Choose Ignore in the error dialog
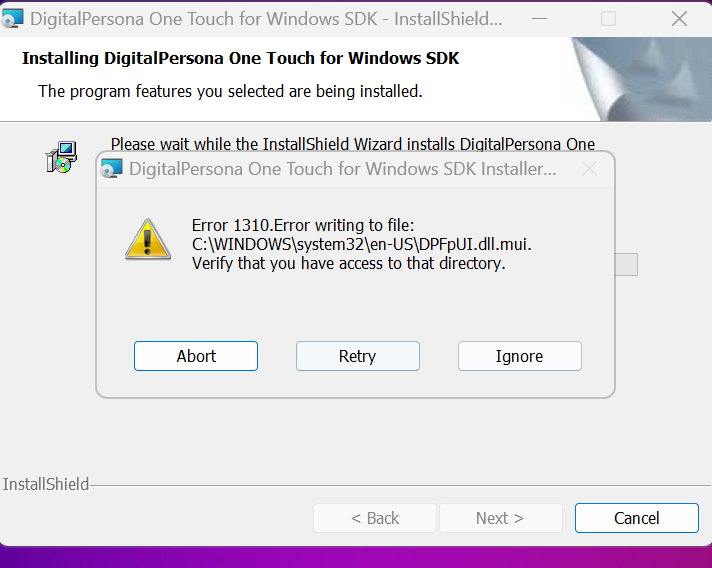The image size is (712, 568). pyautogui.click(x=519, y=356)
